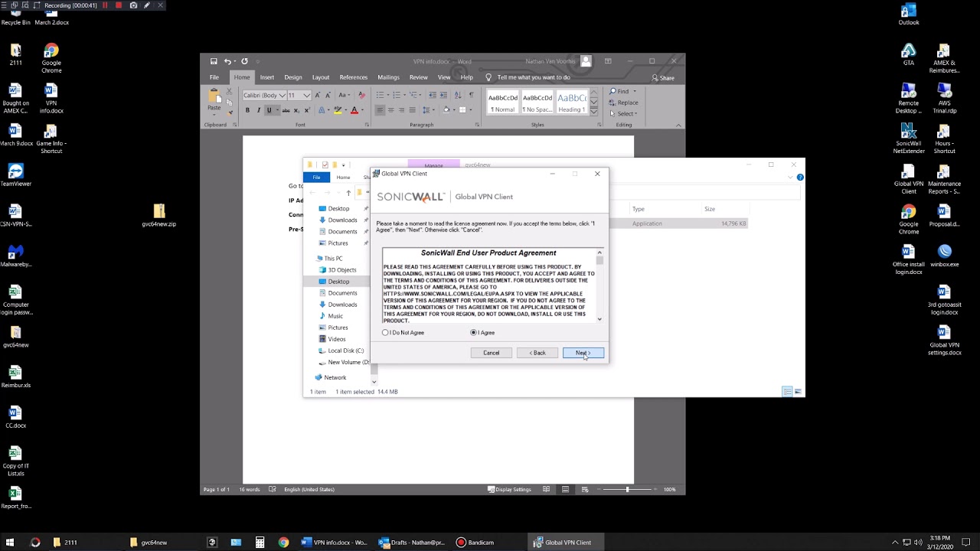This screenshot has height=551, width=980.
Task: Toggle Superscript formatting
Action: 307,110
